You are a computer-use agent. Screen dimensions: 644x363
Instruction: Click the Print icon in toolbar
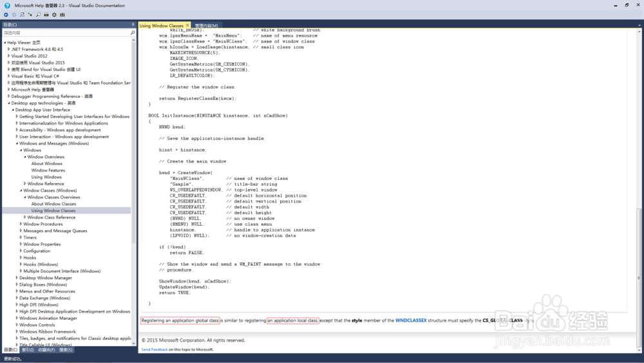pos(46,15)
